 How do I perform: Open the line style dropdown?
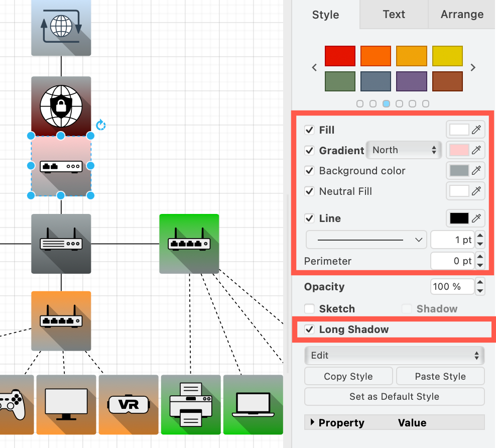pos(366,240)
